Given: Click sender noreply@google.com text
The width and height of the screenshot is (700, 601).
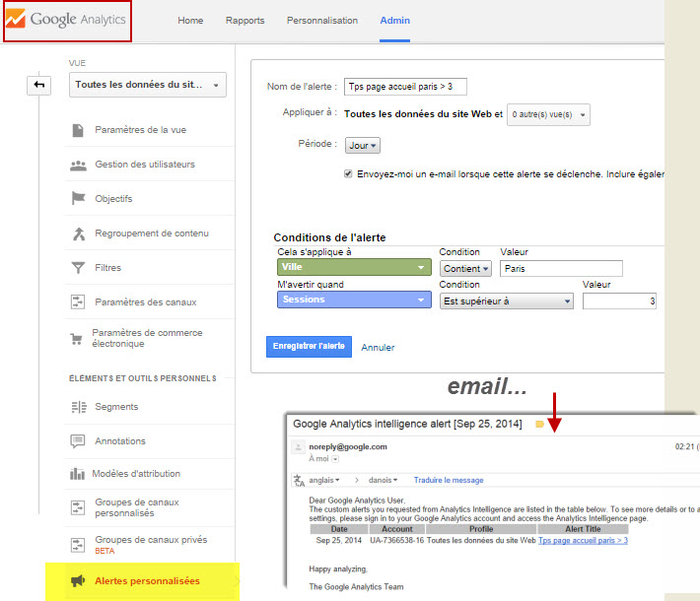Looking at the screenshot, I should [348, 446].
